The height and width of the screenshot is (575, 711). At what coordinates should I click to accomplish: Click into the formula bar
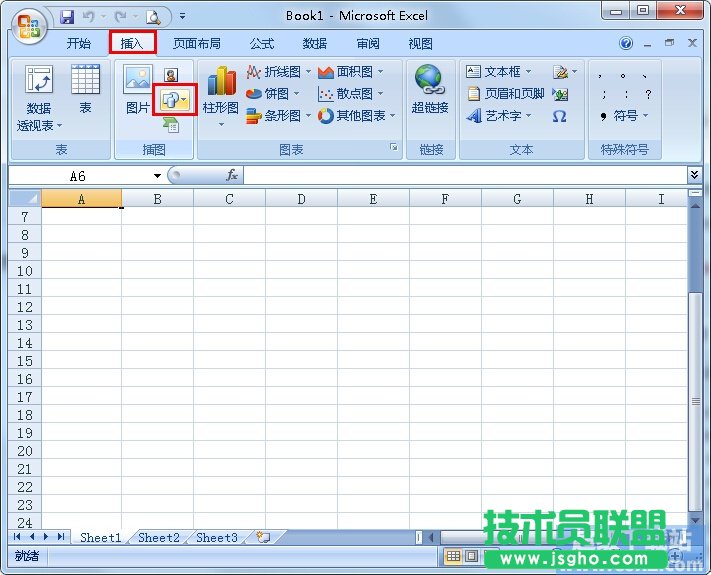point(465,175)
